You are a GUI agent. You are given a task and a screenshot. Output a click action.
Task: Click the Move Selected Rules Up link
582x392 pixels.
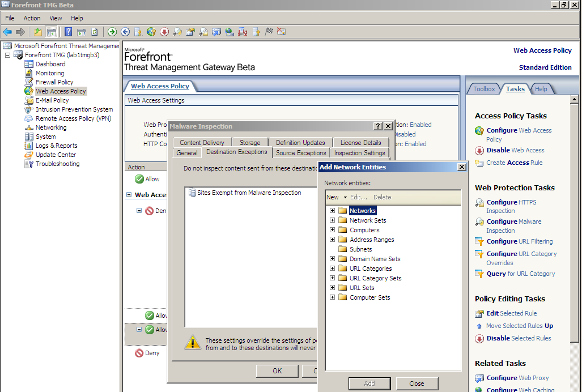[520, 326]
